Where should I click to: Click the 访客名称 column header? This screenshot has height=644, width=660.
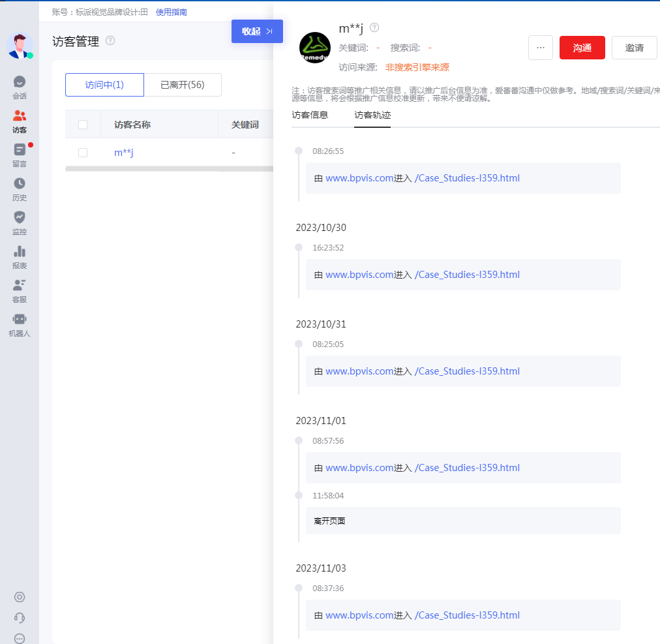click(132, 125)
